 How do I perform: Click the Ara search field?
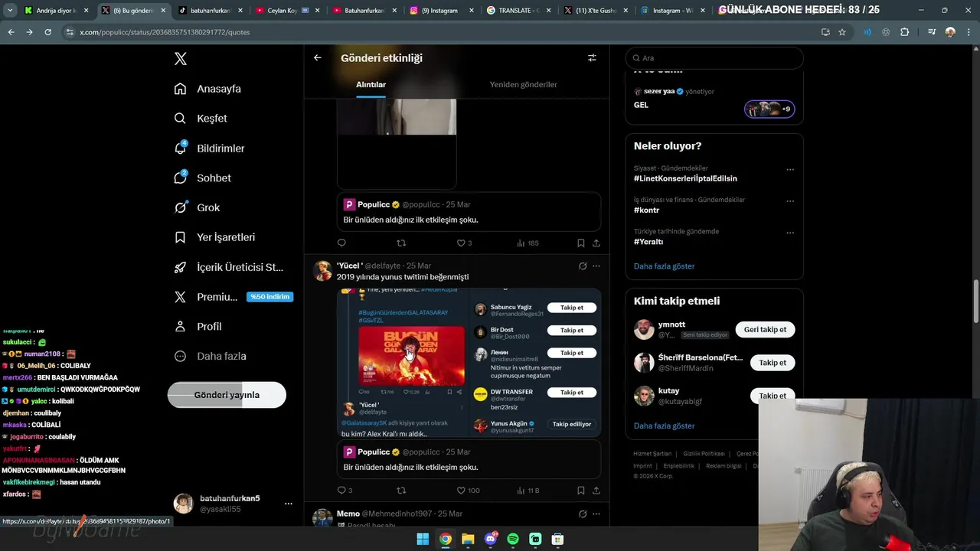714,58
